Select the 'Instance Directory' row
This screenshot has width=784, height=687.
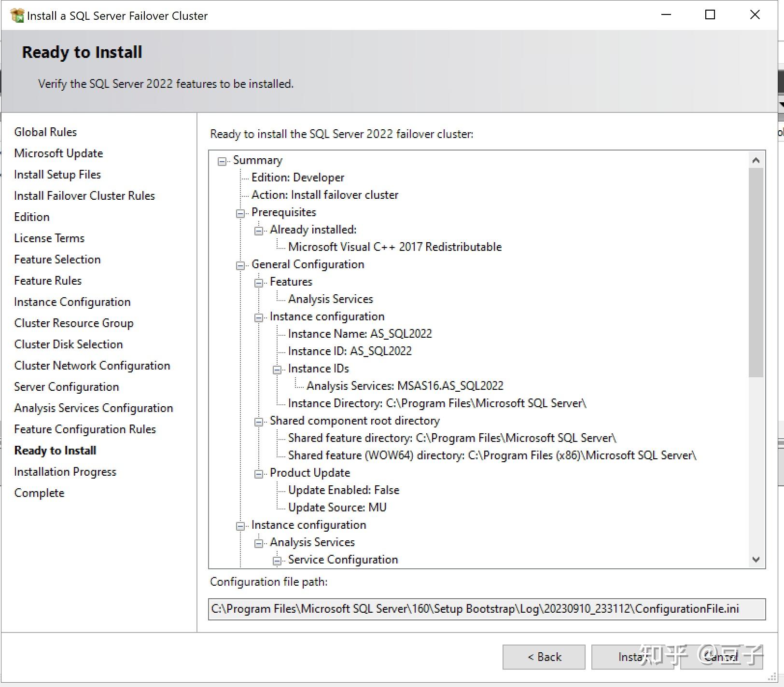click(x=437, y=403)
